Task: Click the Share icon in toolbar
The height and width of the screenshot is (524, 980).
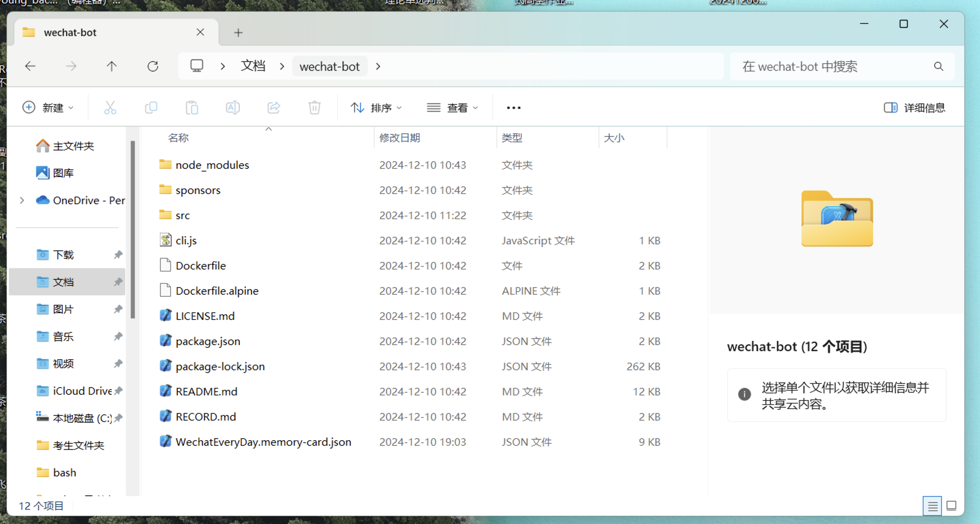Action: tap(273, 108)
